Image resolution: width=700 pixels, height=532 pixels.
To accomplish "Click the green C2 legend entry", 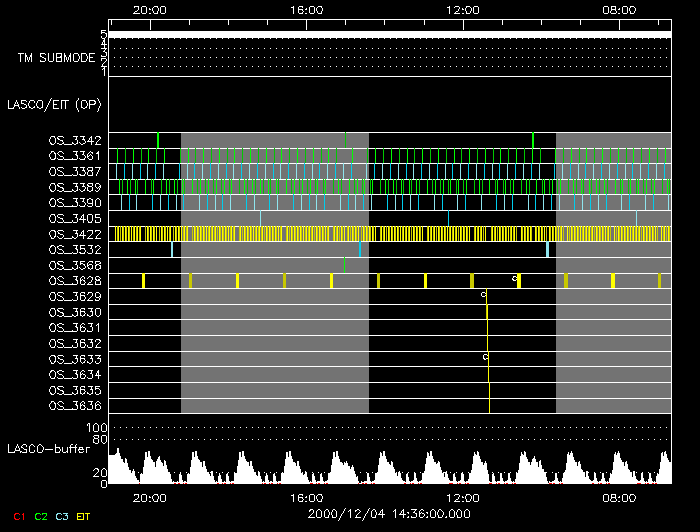I will click(x=41, y=515).
